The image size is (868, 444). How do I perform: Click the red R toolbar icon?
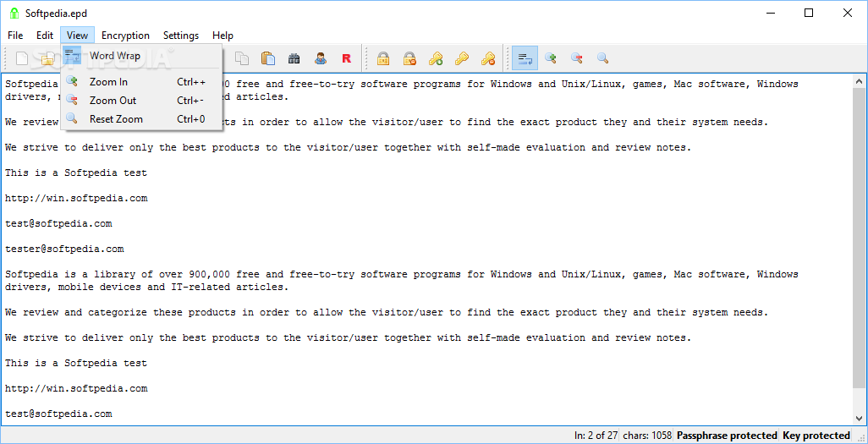[347, 58]
